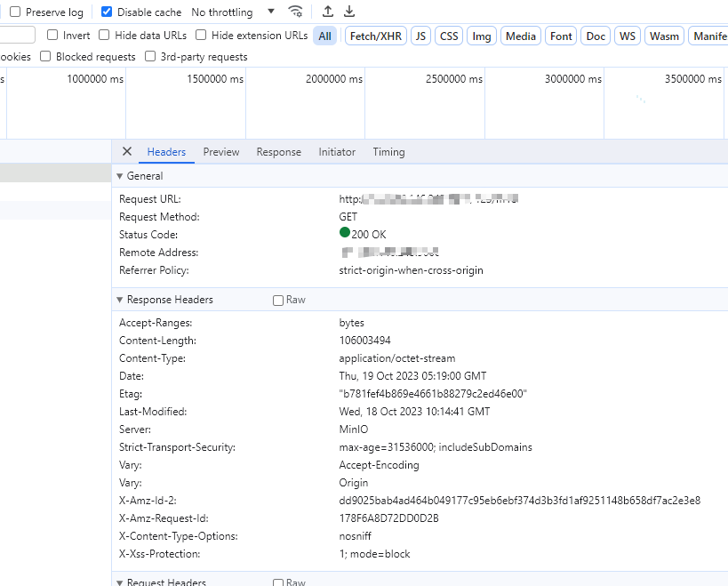Collapse the Response Headers section
Viewport: 728px width, 586px height.
(x=119, y=300)
